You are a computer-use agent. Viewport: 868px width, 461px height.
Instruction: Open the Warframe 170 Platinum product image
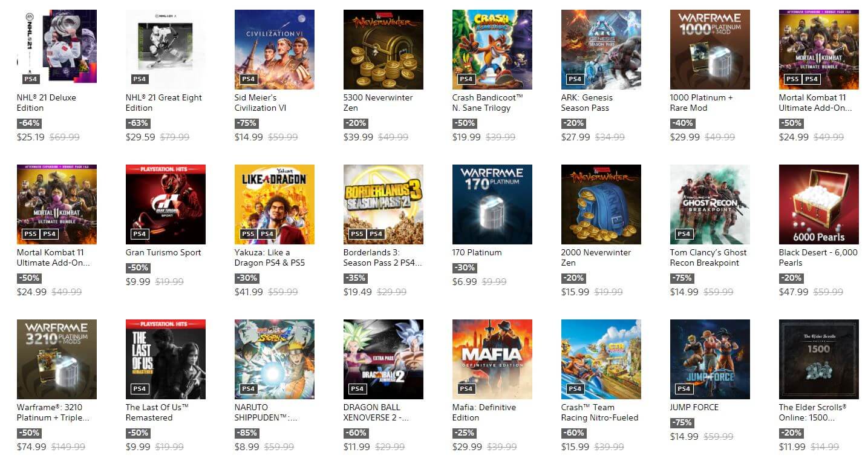point(492,204)
